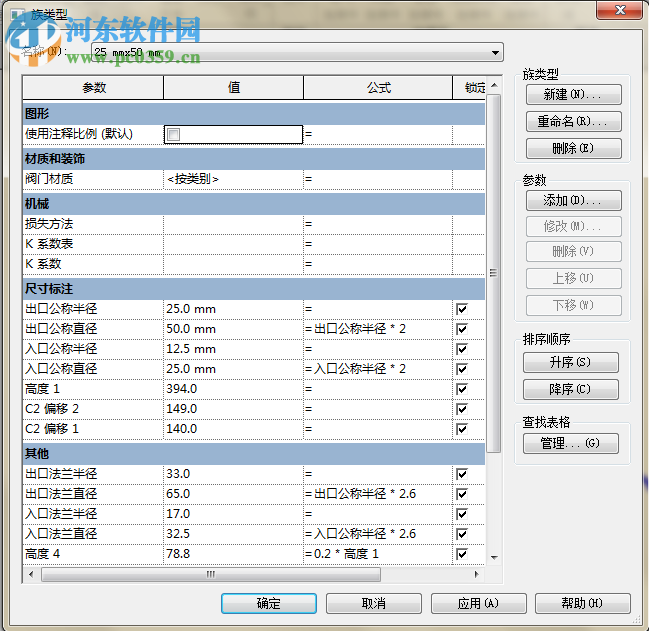This screenshot has width=649, height=631.
Task: Select the C2 偏移 2 value 149.0
Action: pyautogui.click(x=233, y=409)
